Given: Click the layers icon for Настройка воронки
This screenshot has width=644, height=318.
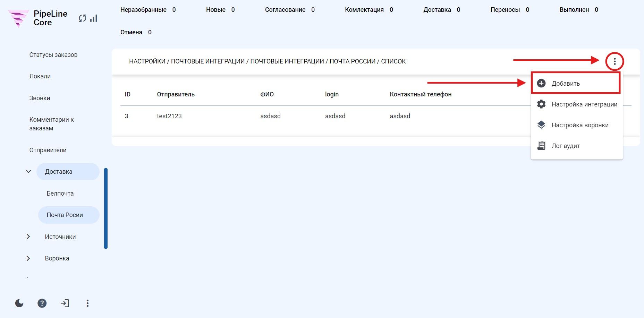Looking at the screenshot, I should click(541, 125).
